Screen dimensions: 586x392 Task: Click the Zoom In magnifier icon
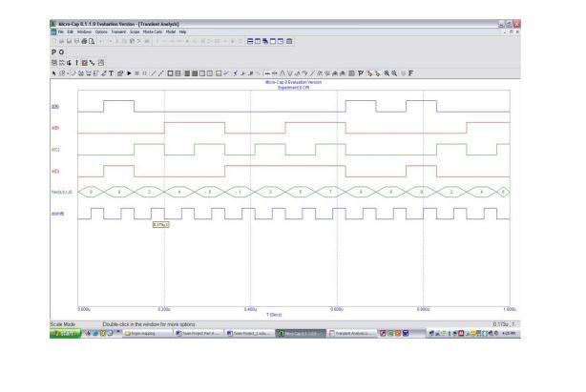pyautogui.click(x=387, y=73)
